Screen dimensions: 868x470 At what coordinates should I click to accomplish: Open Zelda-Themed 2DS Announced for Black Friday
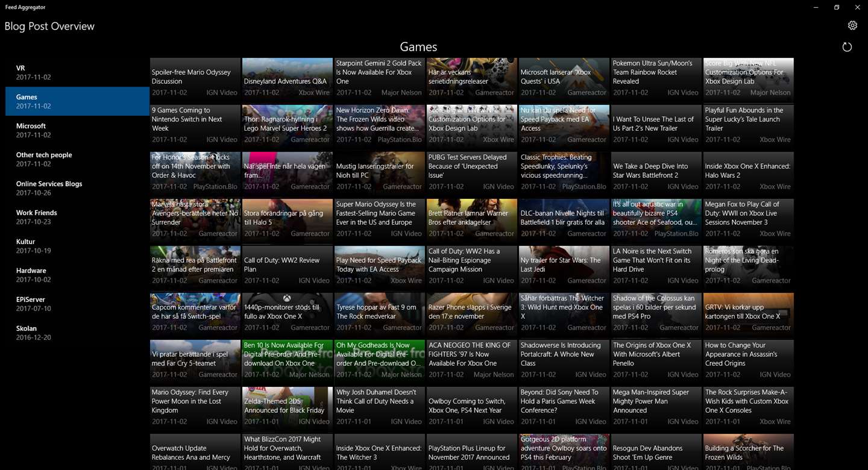288,409
